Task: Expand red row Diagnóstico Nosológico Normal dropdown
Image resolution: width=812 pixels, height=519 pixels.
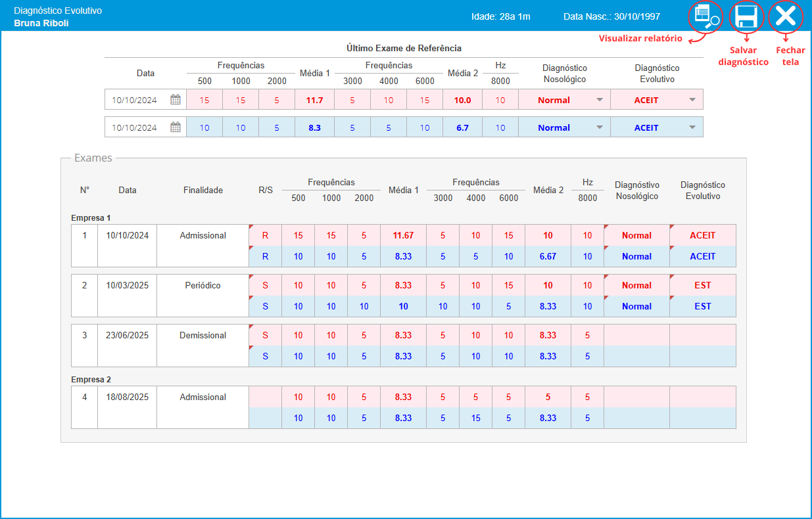Action: pyautogui.click(x=599, y=100)
